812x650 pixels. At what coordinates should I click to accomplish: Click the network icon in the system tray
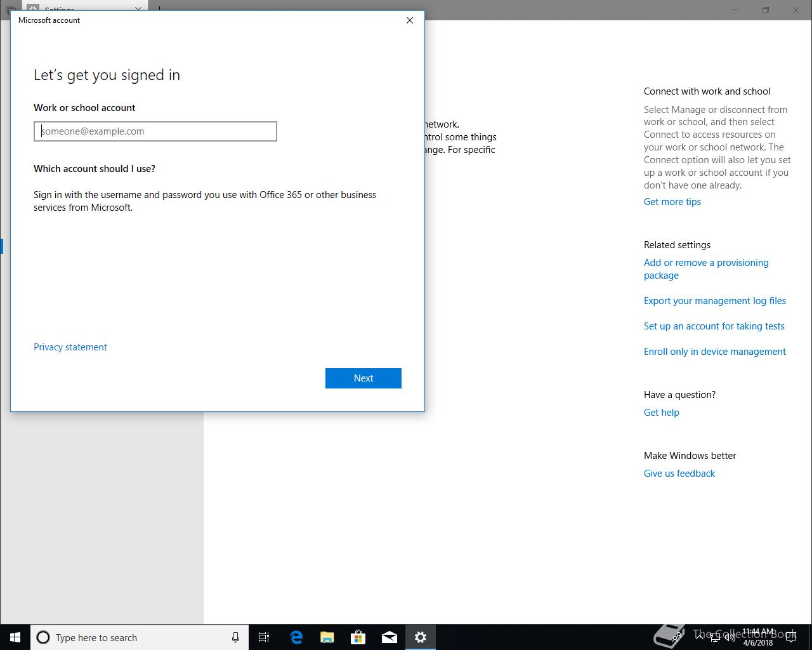[715, 637]
